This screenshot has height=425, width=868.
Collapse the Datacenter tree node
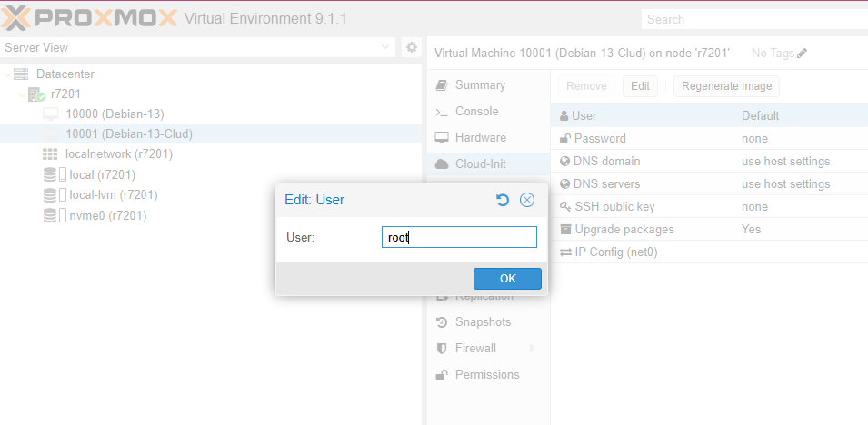[8, 74]
